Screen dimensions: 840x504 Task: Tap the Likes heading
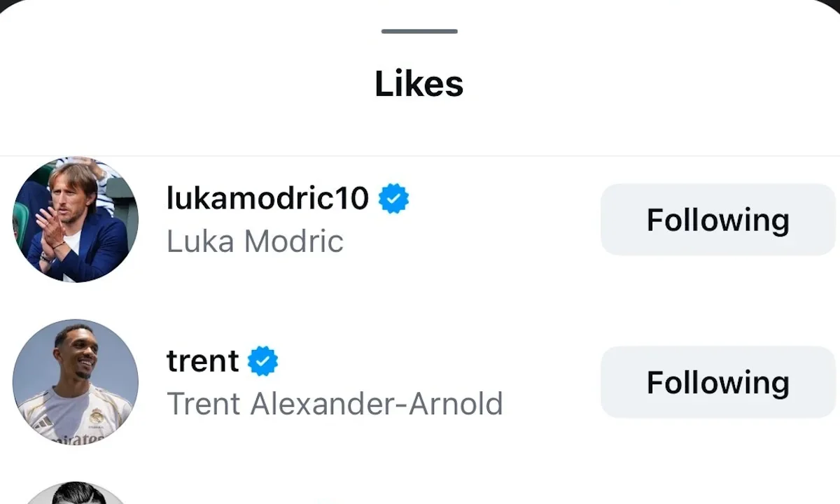click(419, 84)
